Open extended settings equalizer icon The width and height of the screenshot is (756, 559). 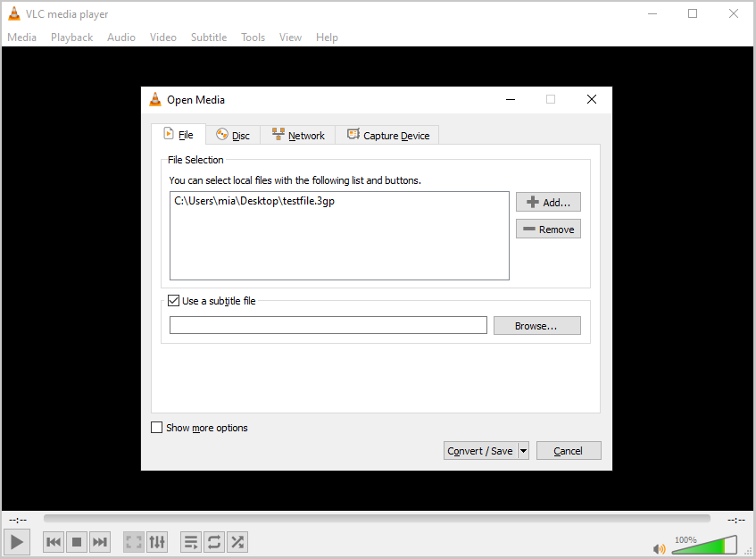157,542
